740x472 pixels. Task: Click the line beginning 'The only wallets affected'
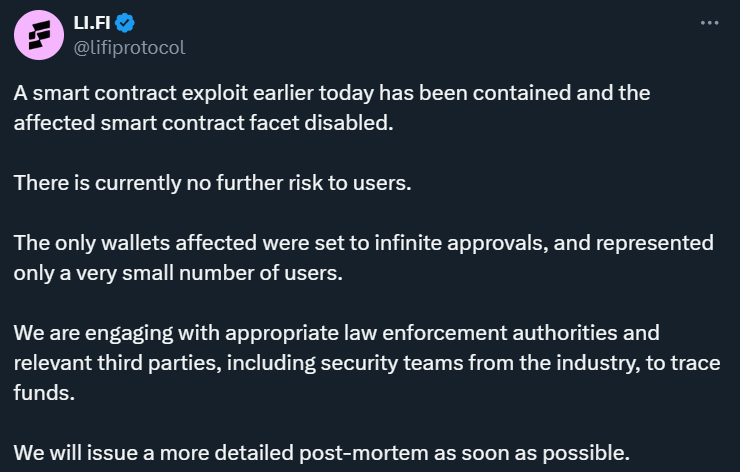(363, 244)
